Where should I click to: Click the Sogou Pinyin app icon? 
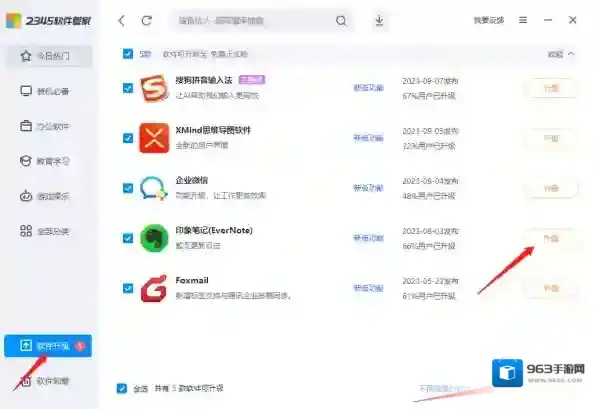tap(154, 88)
